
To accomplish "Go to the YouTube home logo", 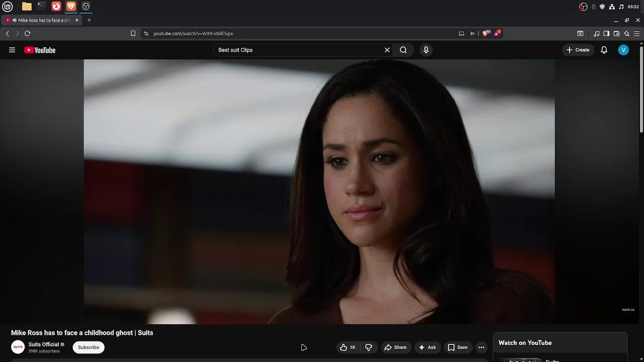I will [40, 50].
